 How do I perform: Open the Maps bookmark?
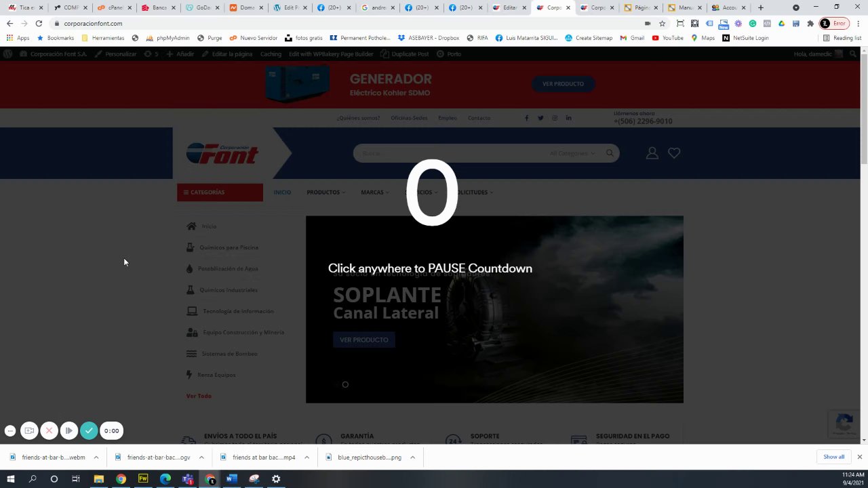(703, 38)
